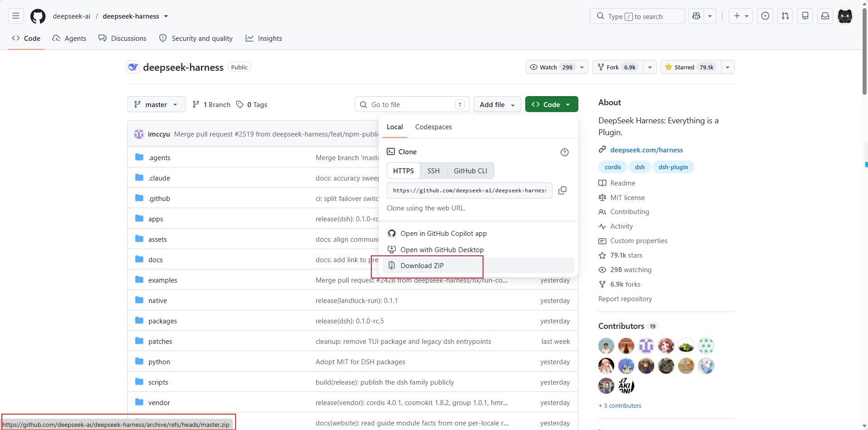Click the dsh-plugin topic tag
868x430 pixels.
point(673,167)
